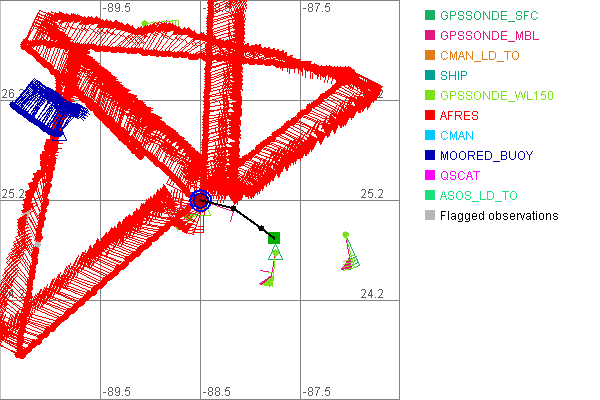Click the GPSSONDE_SFC green legend swatch

tap(430, 16)
